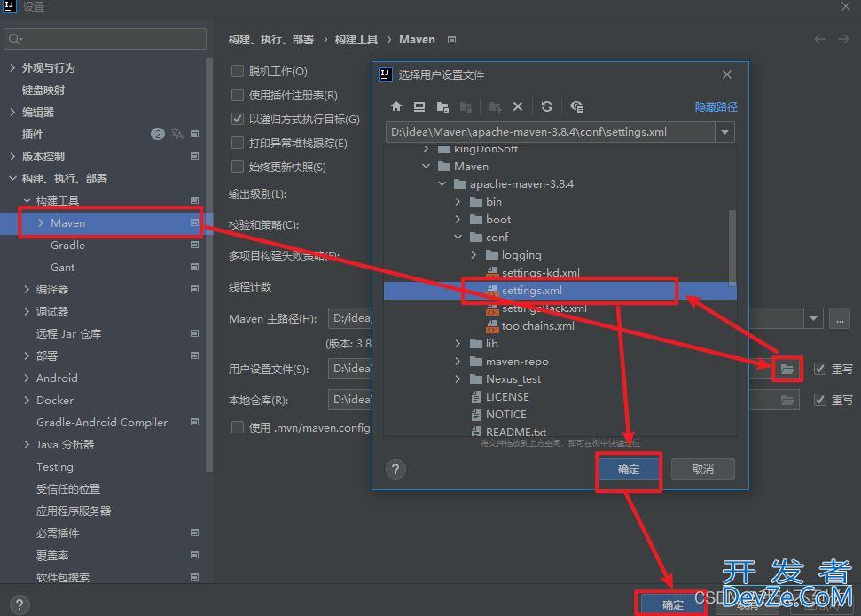Screen dimensions: 861x616
Task: Expand maven-repo folder chevron
Action: pos(458,362)
